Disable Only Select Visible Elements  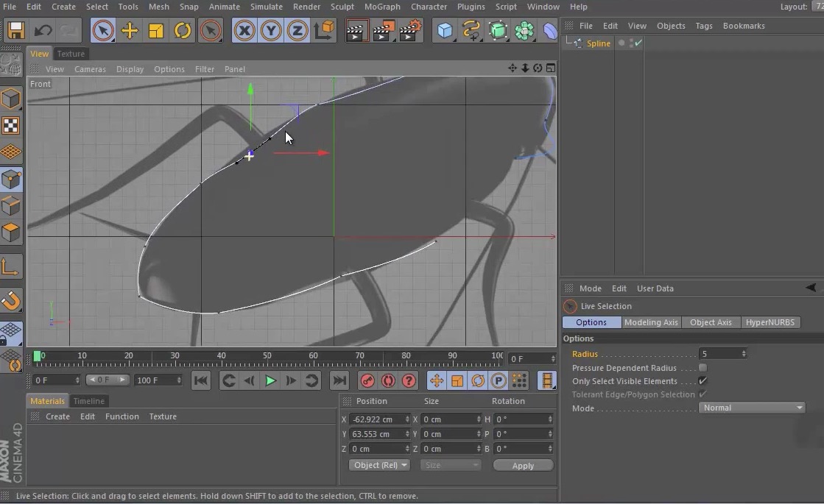pos(702,381)
